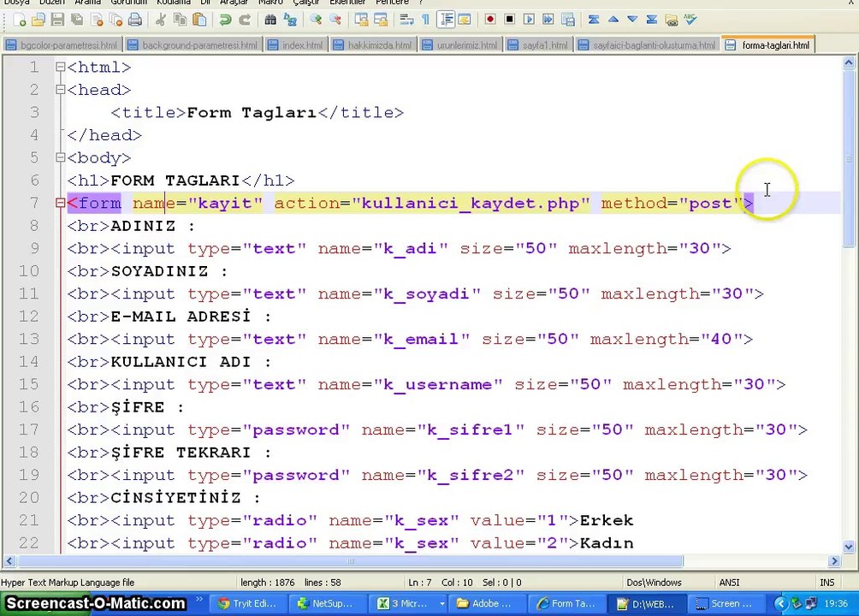859x616 pixels.
Task: Print the document using printer icon
Action: point(135,21)
